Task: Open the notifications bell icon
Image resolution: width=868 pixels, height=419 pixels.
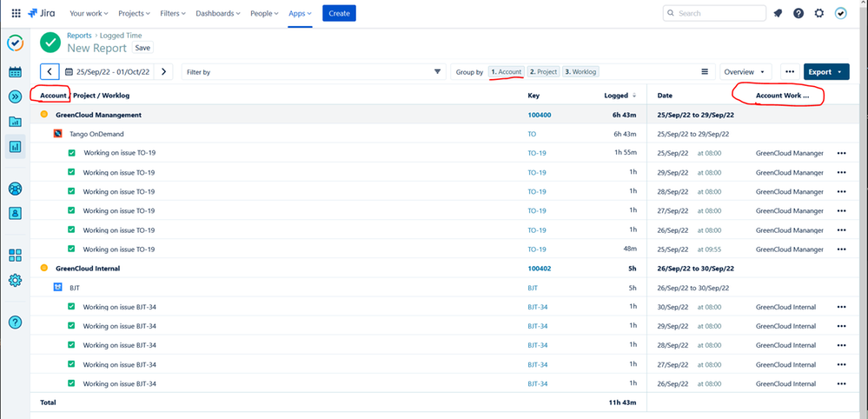Action: [x=778, y=13]
